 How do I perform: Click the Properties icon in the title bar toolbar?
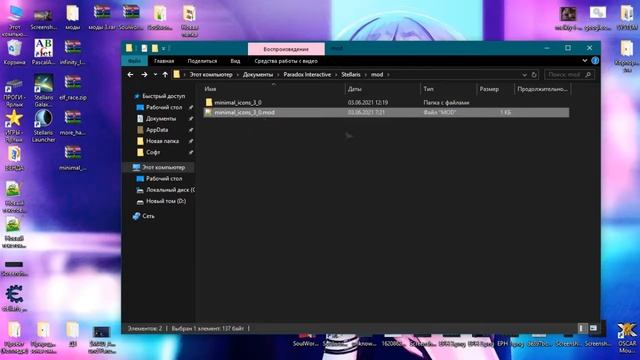(144, 49)
